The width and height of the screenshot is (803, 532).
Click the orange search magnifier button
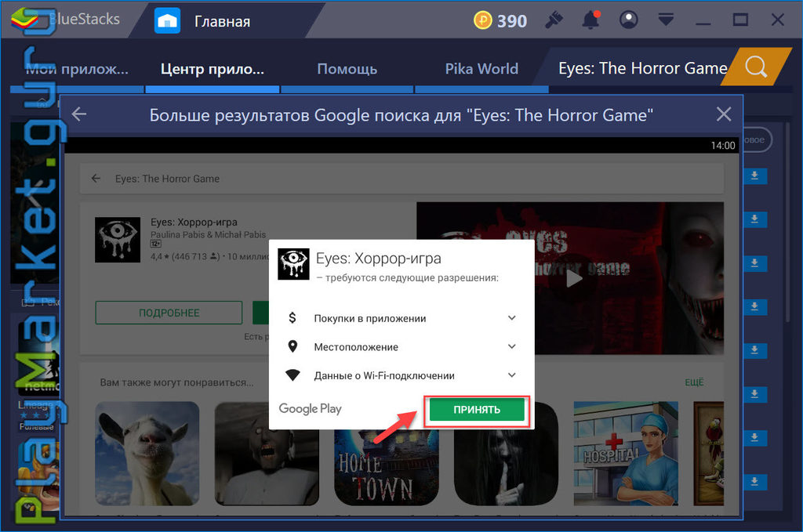point(757,67)
